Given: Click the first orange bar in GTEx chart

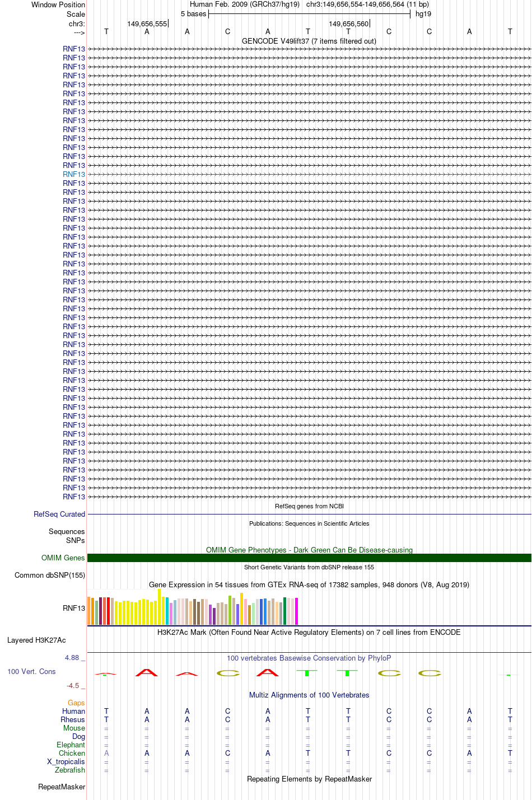Looking at the screenshot, I should (89, 611).
